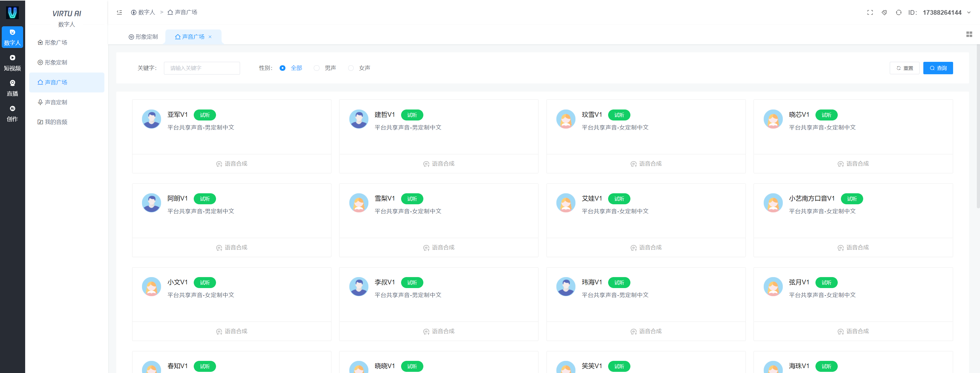Start 语音合成 for 弦月V1

point(853,332)
